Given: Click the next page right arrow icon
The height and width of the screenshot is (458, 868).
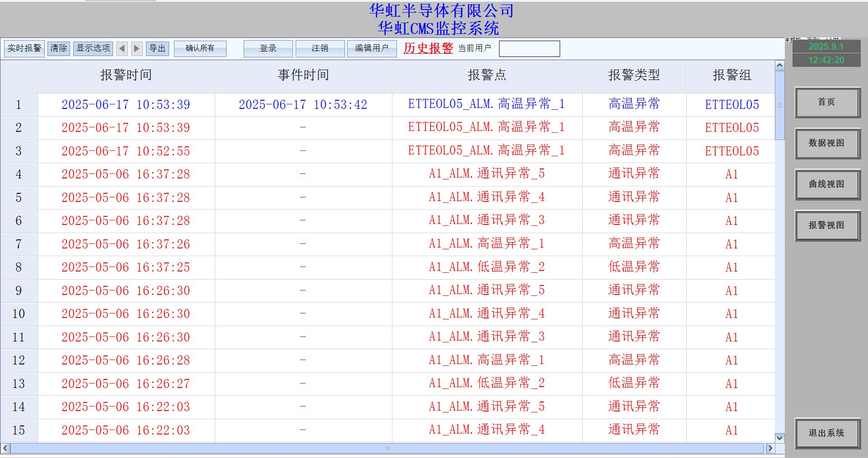Looking at the screenshot, I should click(x=137, y=48).
